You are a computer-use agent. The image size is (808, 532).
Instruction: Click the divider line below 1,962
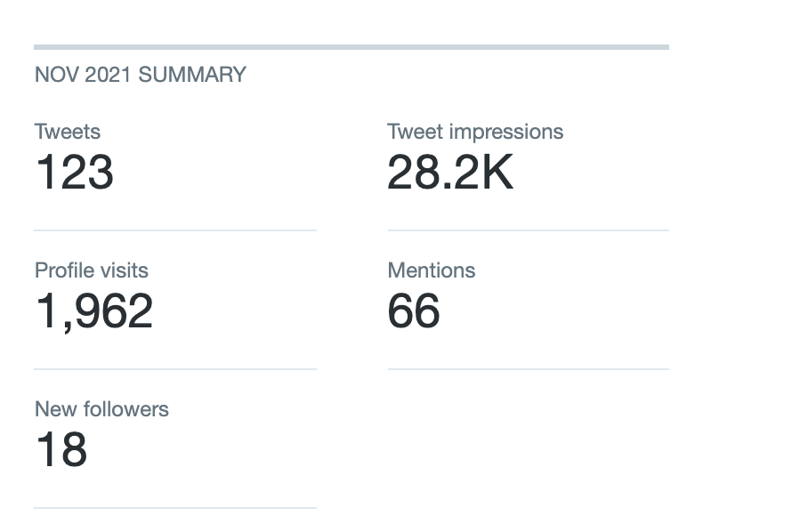click(x=175, y=369)
